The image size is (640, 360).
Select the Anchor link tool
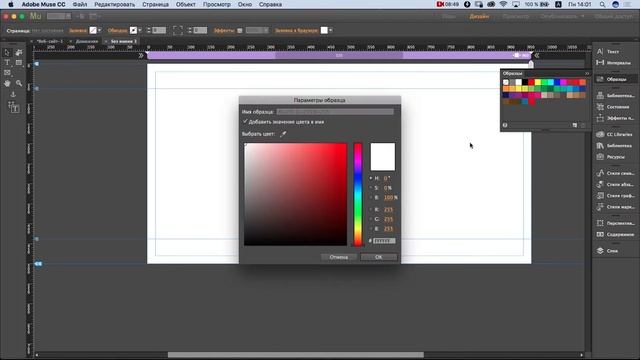click(x=13, y=94)
